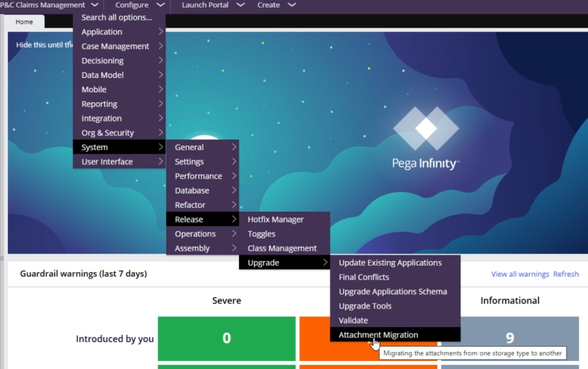
Task: Choose Upgrade Applications Schema
Action: tap(395, 292)
